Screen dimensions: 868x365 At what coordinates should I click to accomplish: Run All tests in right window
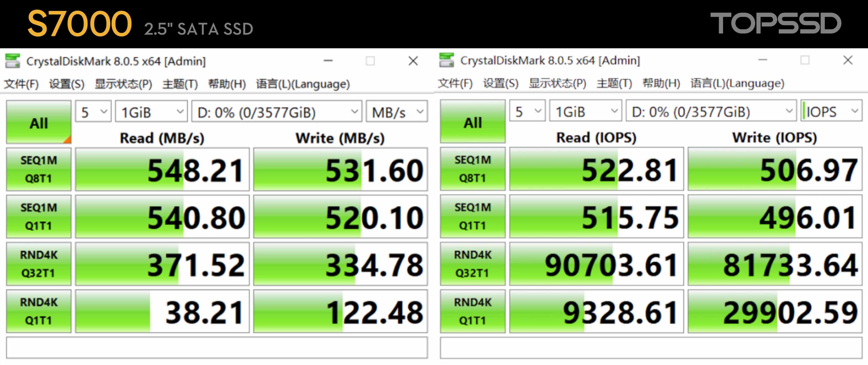pyautogui.click(x=473, y=121)
